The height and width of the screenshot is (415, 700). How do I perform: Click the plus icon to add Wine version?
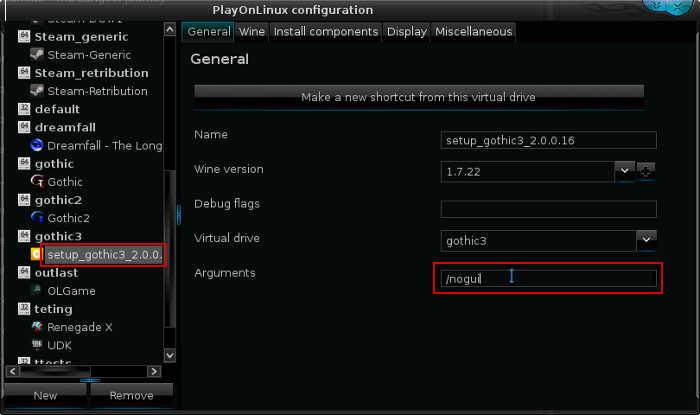click(x=646, y=171)
